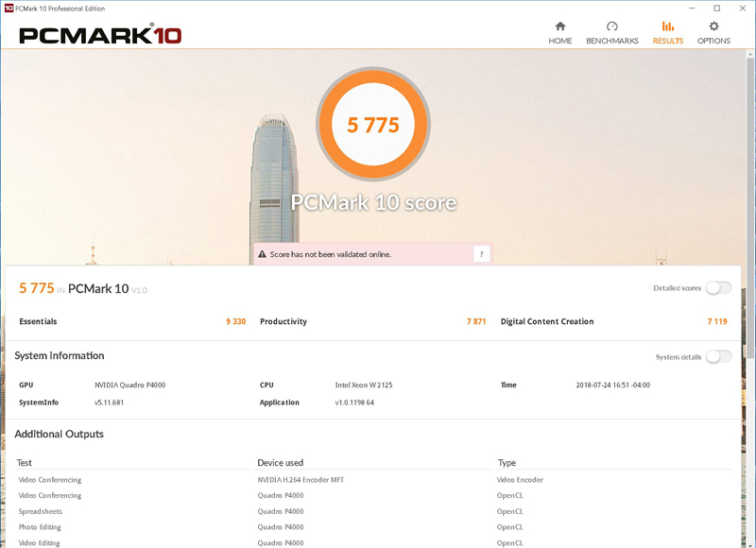Image resolution: width=756 pixels, height=548 pixels.
Task: Toggle the System details switch
Action: (x=718, y=356)
